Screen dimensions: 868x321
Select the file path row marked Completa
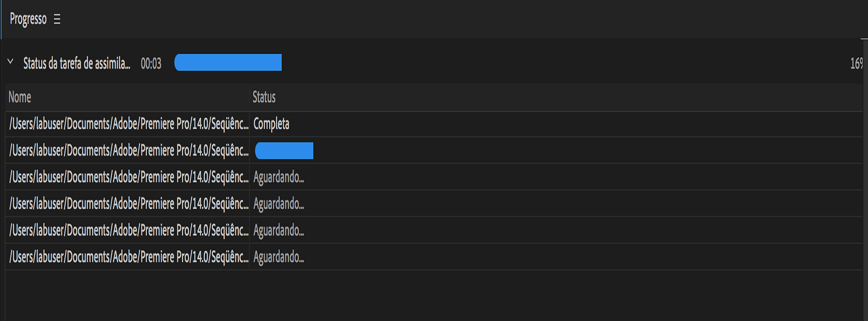coord(128,124)
